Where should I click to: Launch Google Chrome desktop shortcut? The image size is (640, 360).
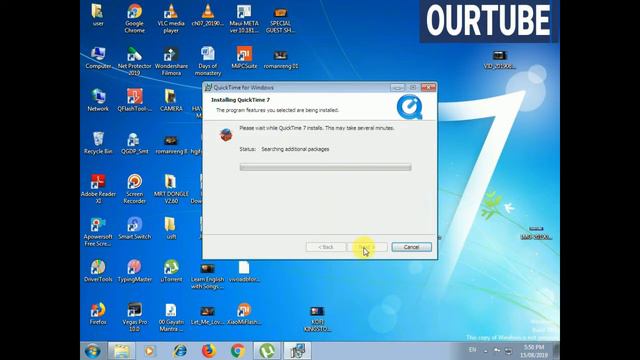click(134, 18)
